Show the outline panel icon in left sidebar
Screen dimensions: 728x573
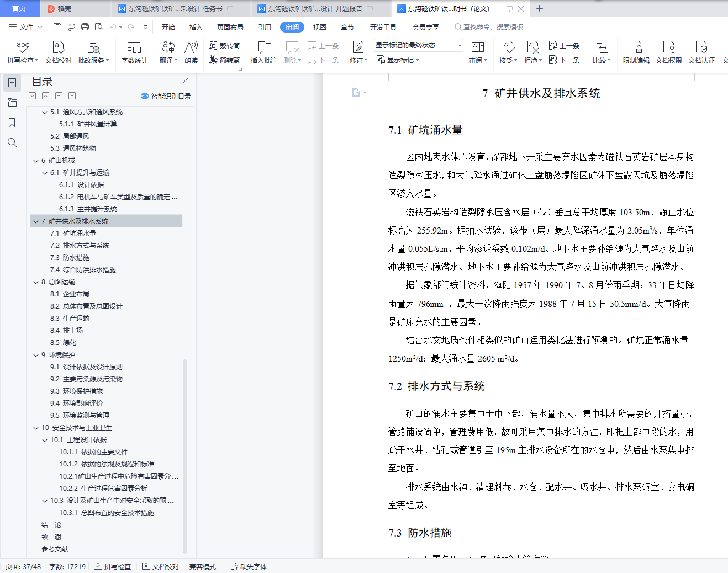pyautogui.click(x=12, y=83)
